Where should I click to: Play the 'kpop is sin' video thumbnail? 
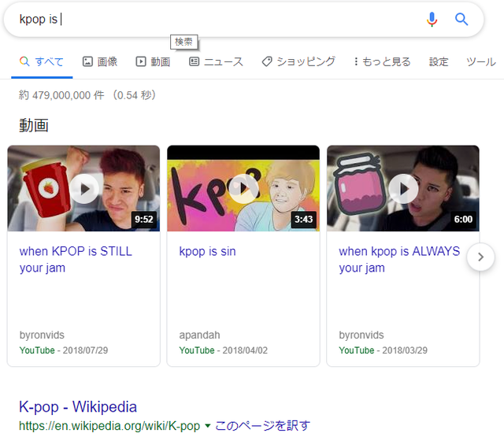point(243,189)
